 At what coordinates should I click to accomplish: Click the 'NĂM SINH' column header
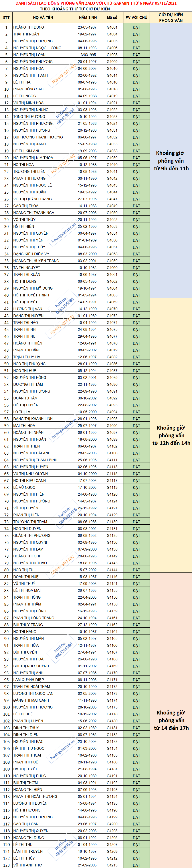point(88,18)
